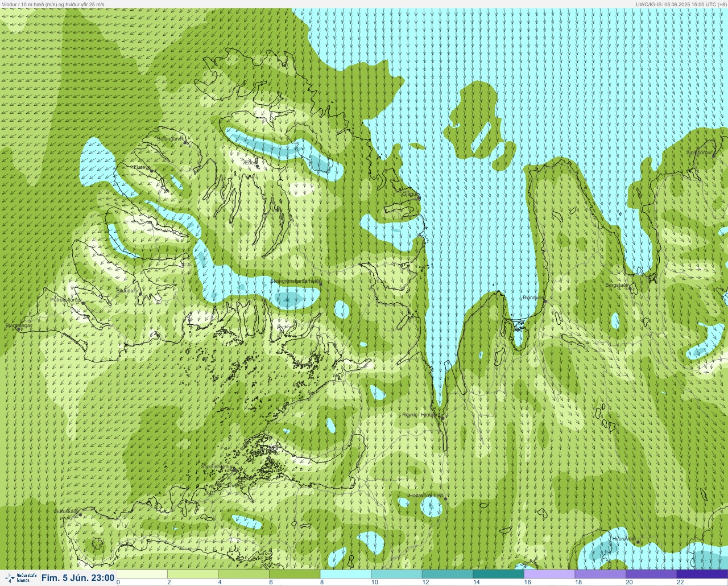The height and width of the screenshot is (586, 728).
Task: Click the Reykir í Hrútafirði station label
Action: coord(421,415)
